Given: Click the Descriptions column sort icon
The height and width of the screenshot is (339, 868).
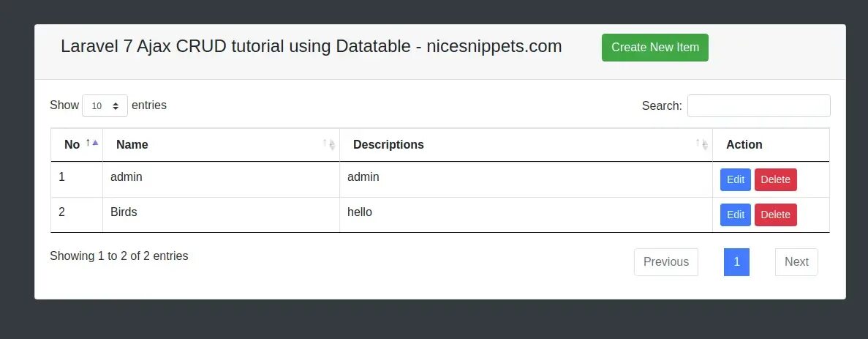Looking at the screenshot, I should pyautogui.click(x=702, y=144).
